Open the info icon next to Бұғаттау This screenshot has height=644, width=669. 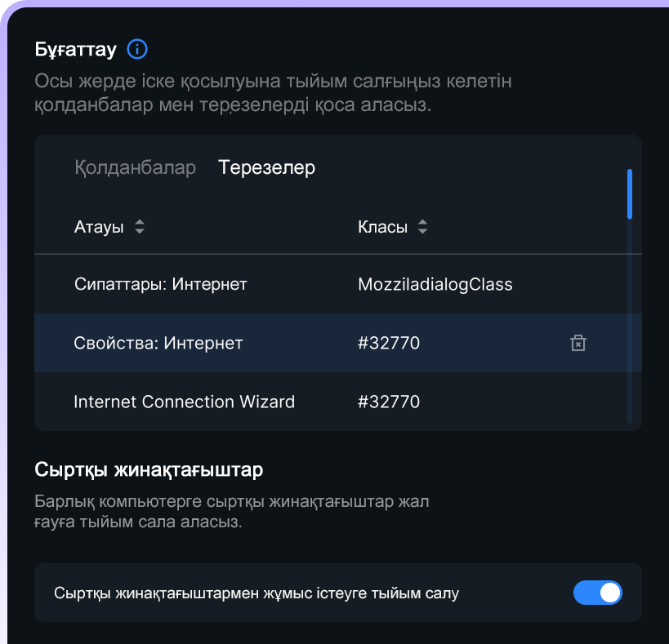pos(137,50)
